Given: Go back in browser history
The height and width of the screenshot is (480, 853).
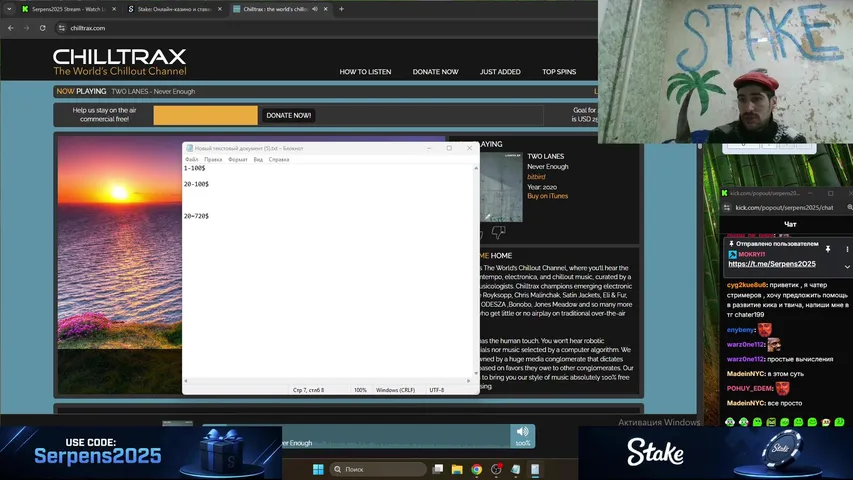Looking at the screenshot, I should (11, 28).
